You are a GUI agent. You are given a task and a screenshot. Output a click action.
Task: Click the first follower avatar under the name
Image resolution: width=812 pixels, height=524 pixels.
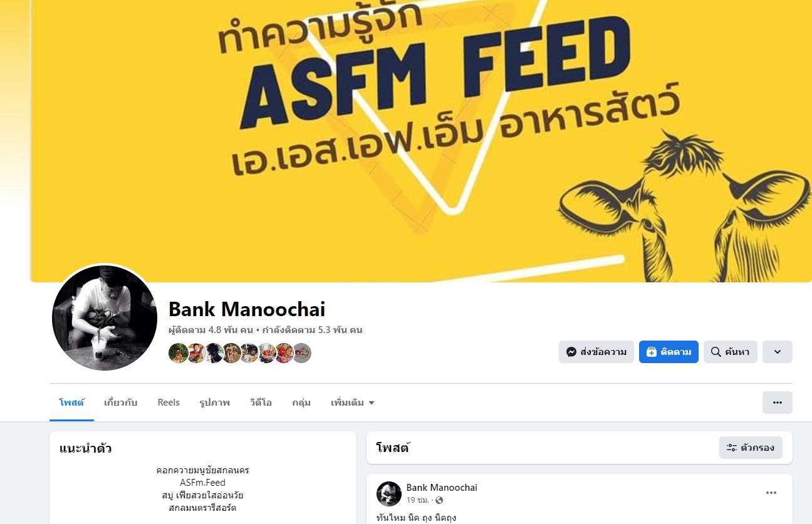[179, 353]
